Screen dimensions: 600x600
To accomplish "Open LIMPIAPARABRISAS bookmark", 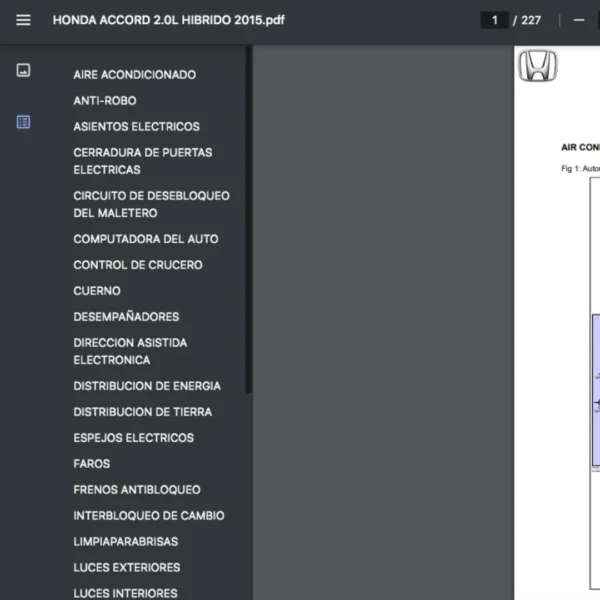I will (x=126, y=542).
